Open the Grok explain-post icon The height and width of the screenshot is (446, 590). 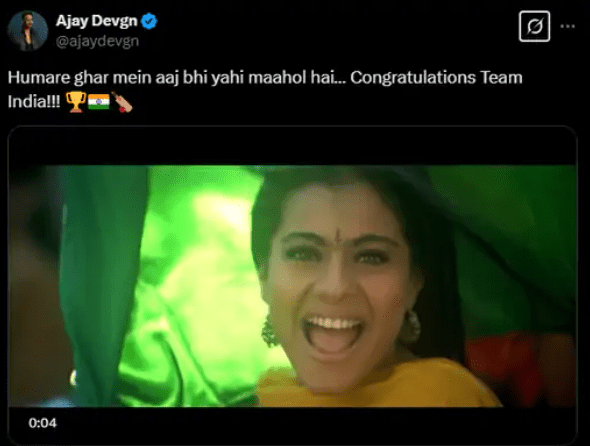(534, 26)
